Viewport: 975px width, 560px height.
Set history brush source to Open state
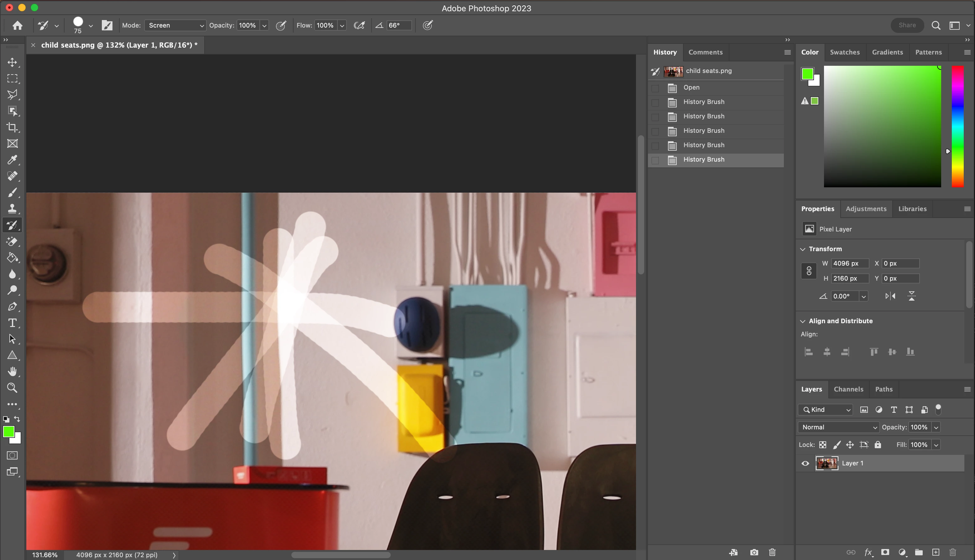[x=655, y=88]
